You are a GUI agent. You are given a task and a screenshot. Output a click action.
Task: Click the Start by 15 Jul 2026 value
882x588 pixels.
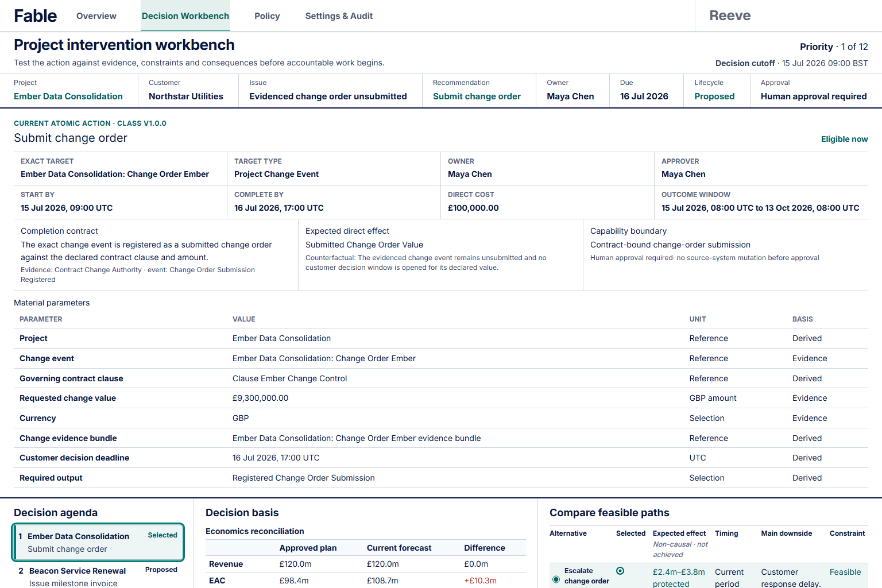pyautogui.click(x=67, y=208)
